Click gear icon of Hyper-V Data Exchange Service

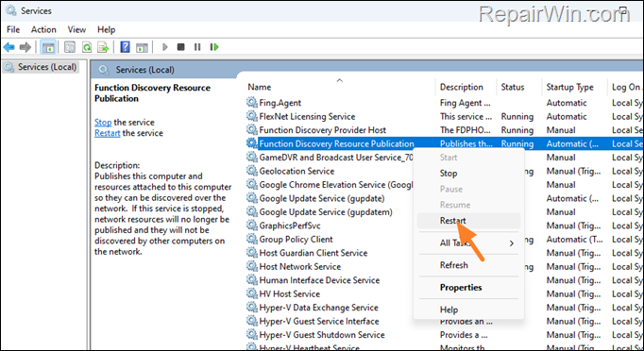(251, 307)
